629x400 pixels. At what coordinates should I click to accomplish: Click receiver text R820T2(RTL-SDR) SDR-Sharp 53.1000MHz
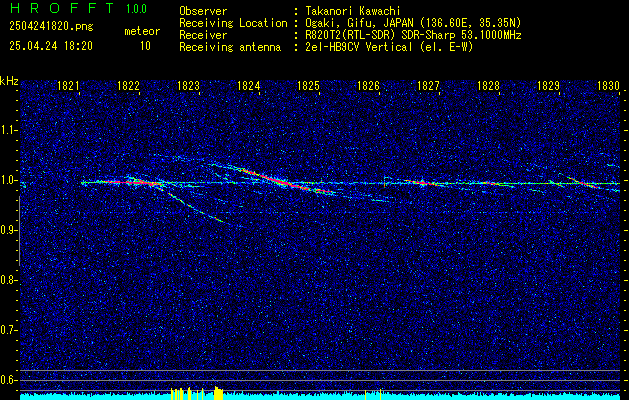413,35
